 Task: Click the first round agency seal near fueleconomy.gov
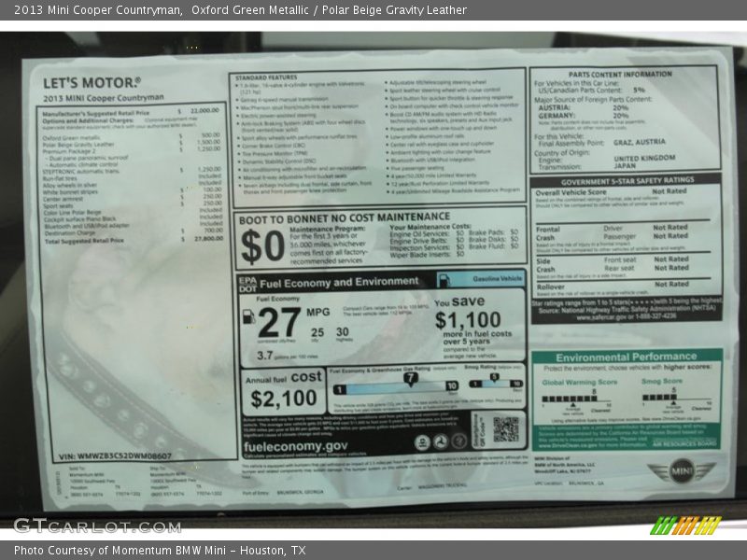tap(422, 442)
